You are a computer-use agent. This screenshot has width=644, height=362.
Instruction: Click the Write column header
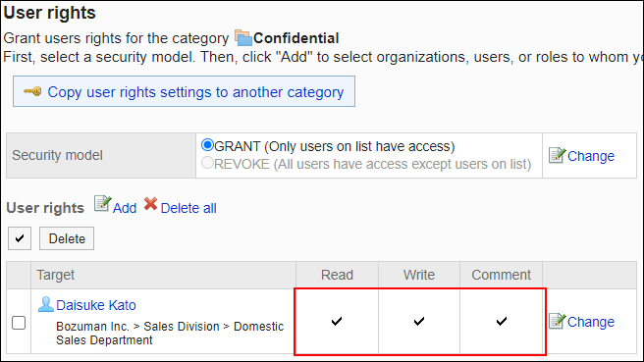[x=419, y=275]
